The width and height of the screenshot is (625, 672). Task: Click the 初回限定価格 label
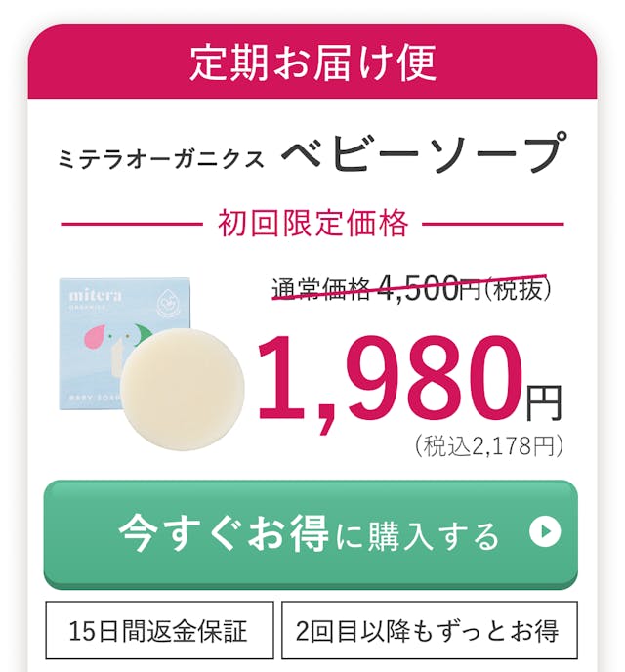[312, 224]
